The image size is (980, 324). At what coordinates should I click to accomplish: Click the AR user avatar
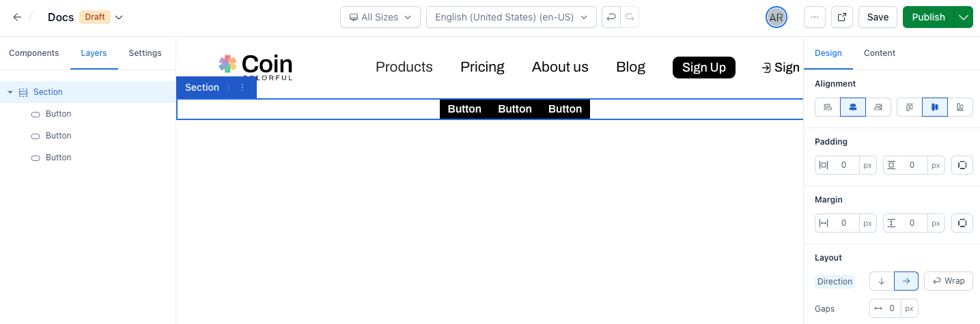click(x=776, y=18)
